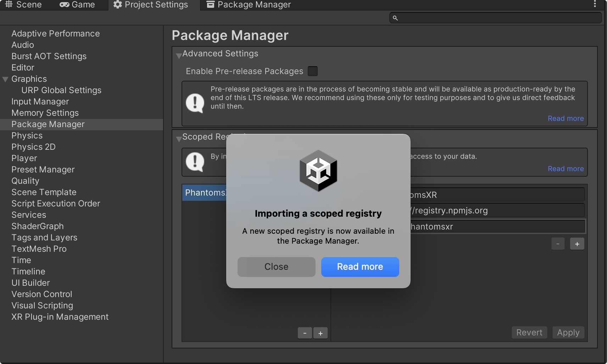Click Read more in the dialog
The height and width of the screenshot is (364, 607).
point(360,267)
